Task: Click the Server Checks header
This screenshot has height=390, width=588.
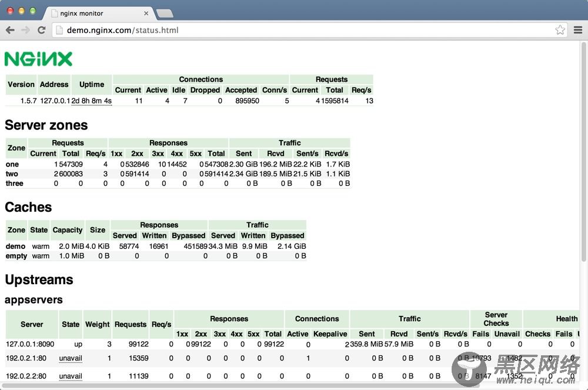Action: (496, 319)
